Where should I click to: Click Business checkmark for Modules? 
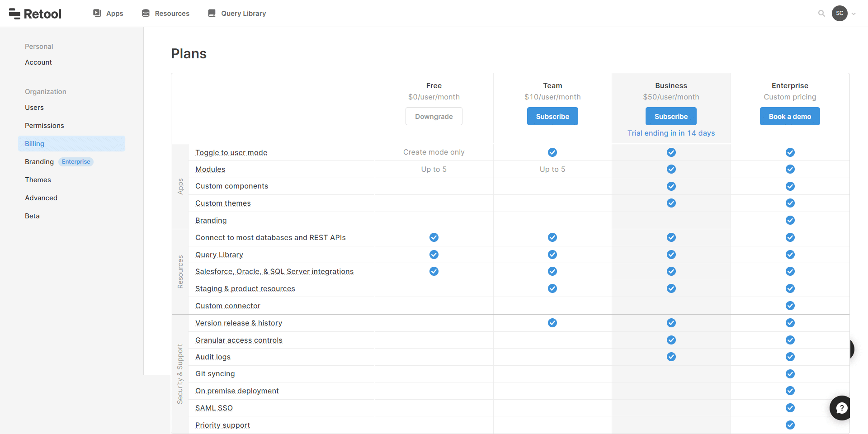click(x=671, y=169)
